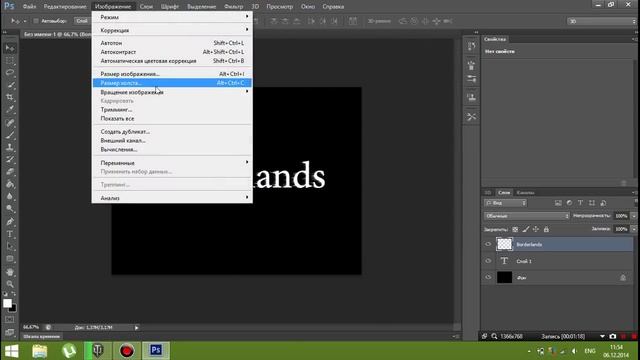Screen dimensions: 640x360
Task: Hide the Слой 1 text layer
Action: [488, 261]
